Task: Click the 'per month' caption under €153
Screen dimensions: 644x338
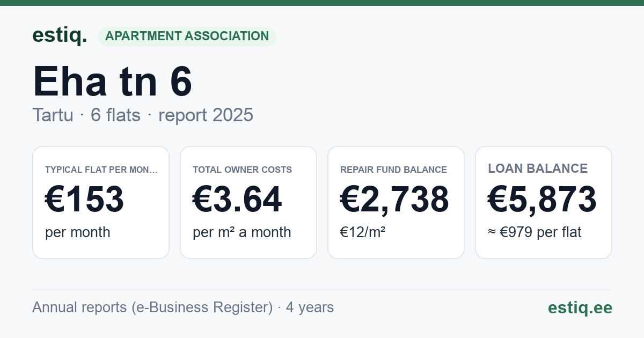Action: (x=78, y=232)
